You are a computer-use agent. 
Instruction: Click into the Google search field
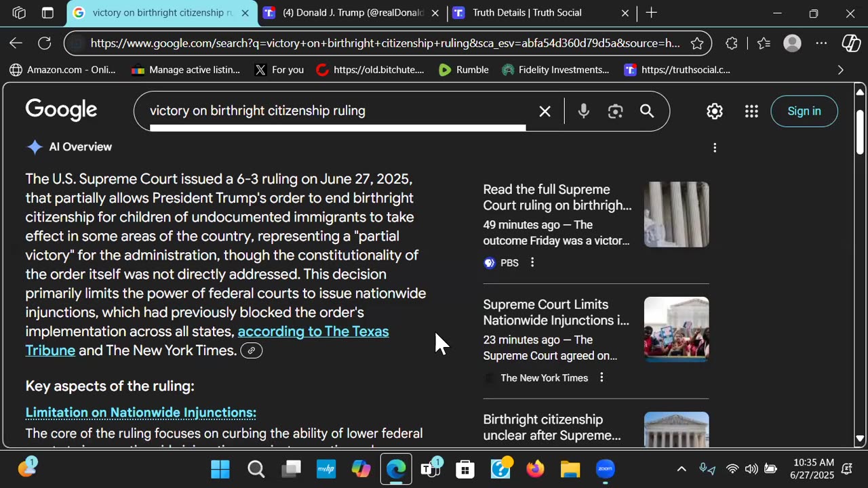339,111
